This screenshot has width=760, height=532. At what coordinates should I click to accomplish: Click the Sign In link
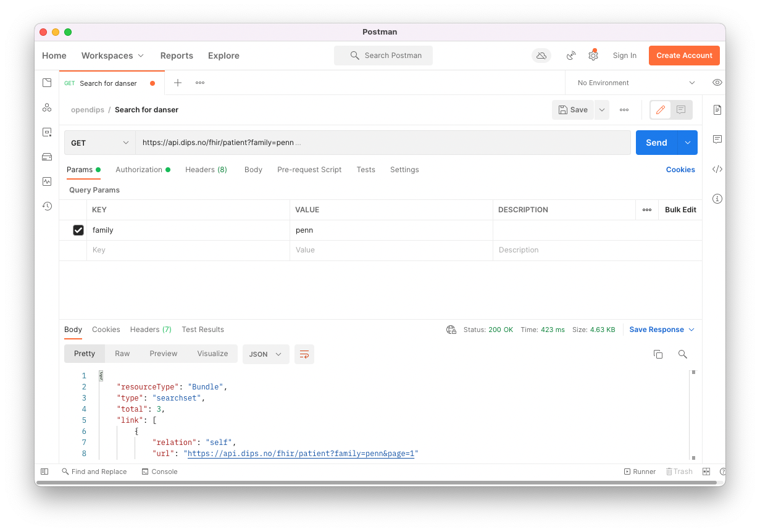pyautogui.click(x=625, y=56)
